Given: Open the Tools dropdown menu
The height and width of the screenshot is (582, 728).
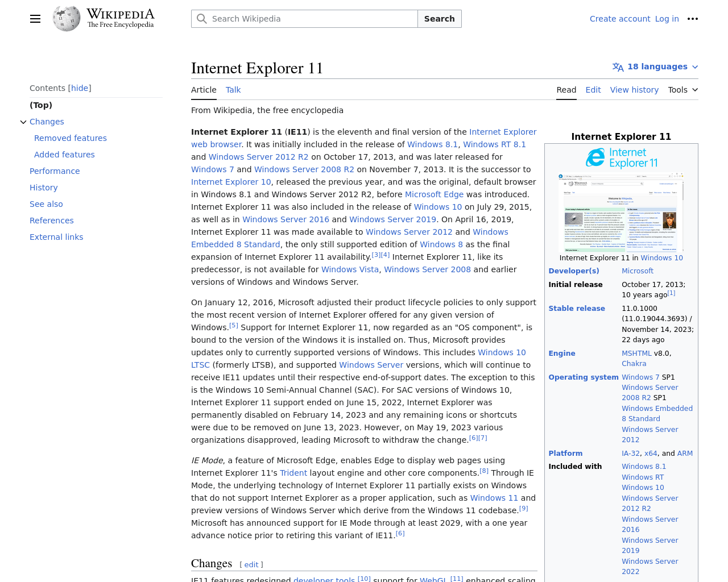Looking at the screenshot, I should pyautogui.click(x=682, y=90).
